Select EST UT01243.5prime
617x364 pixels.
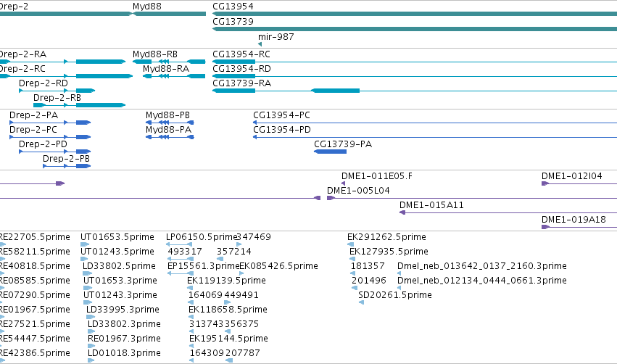(117, 252)
